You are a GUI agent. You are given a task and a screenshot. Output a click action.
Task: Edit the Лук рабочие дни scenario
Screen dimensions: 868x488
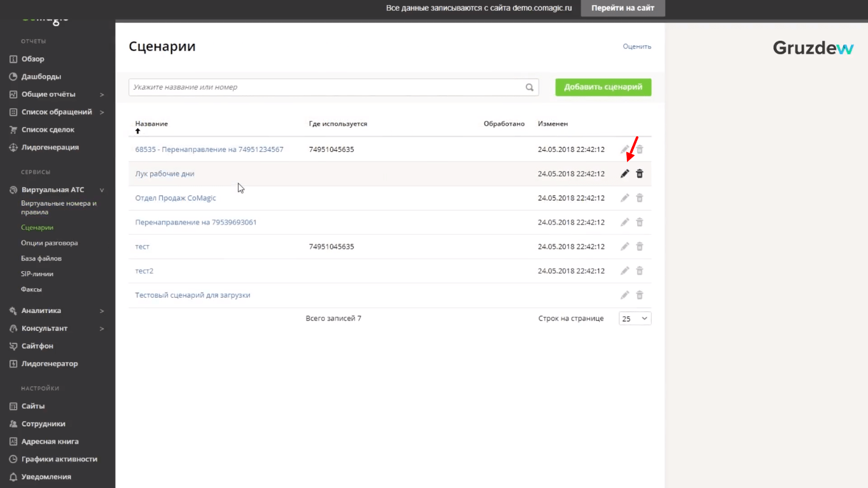click(x=624, y=174)
